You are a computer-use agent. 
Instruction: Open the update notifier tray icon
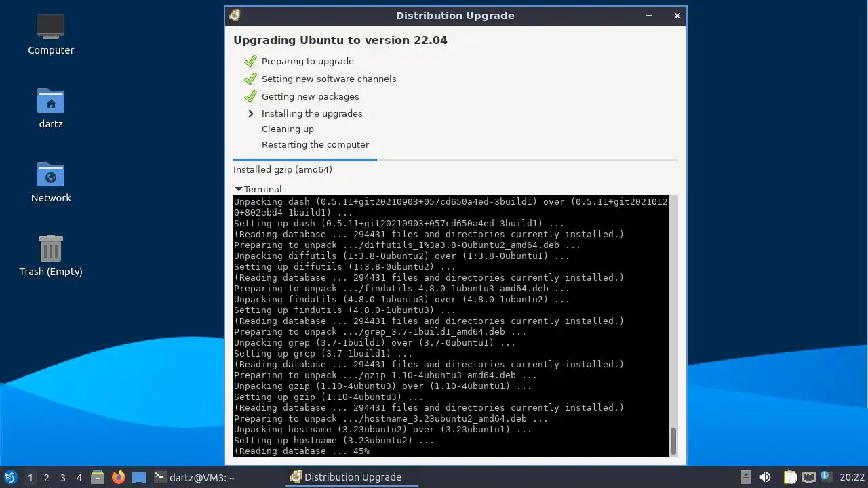coord(826,477)
